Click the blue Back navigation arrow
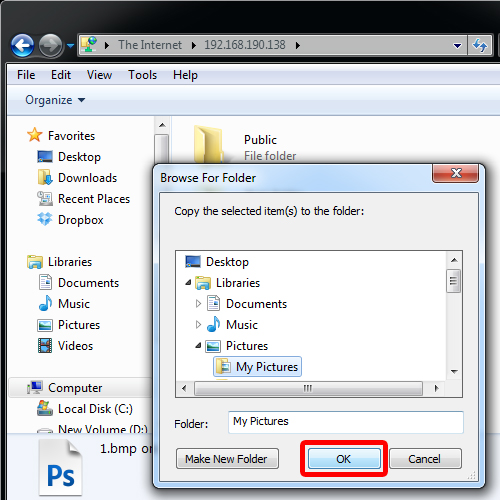This screenshot has height=500, width=500. tap(22, 45)
